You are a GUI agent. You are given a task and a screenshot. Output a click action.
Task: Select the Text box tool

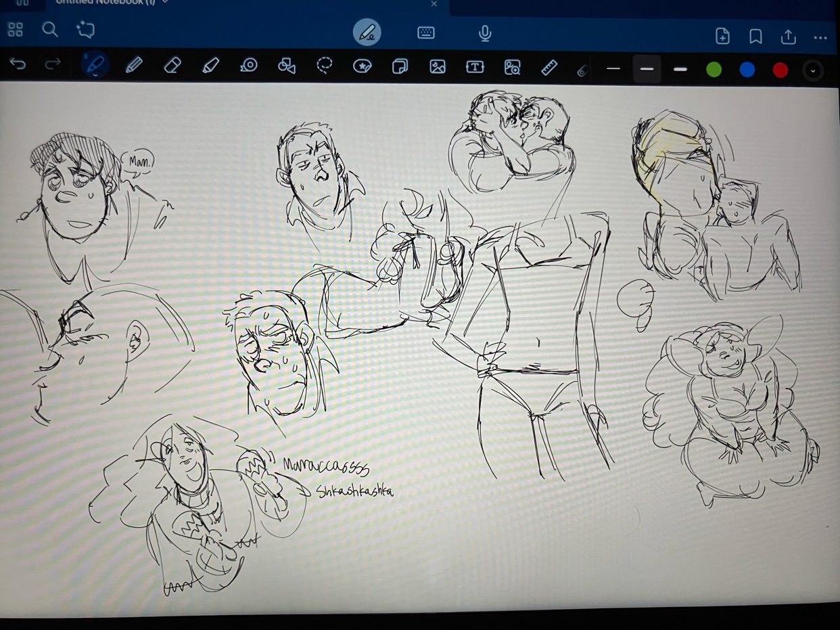(x=475, y=66)
